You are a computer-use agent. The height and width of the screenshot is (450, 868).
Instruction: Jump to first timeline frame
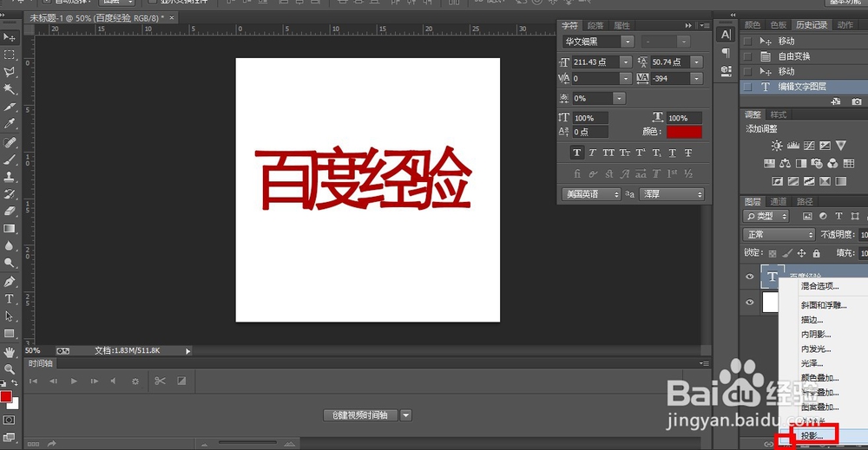click(33, 381)
